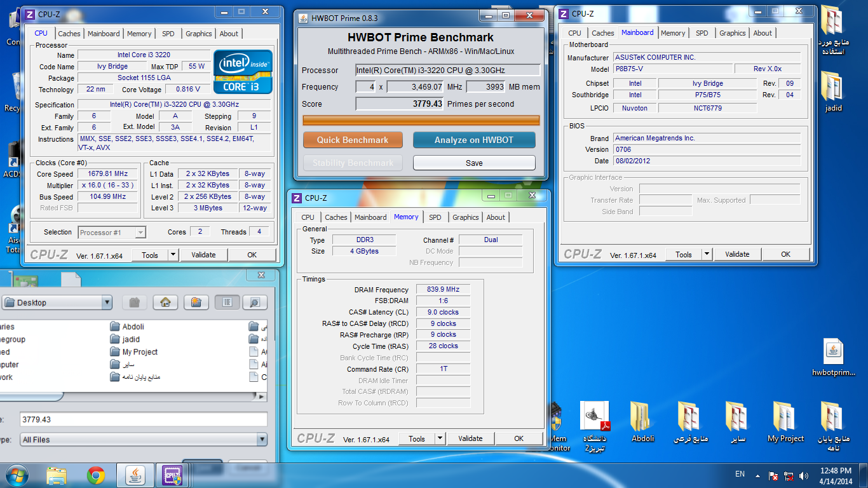This screenshot has width=868, height=488.
Task: Create New Folder icon in save dialog
Action: click(x=196, y=302)
